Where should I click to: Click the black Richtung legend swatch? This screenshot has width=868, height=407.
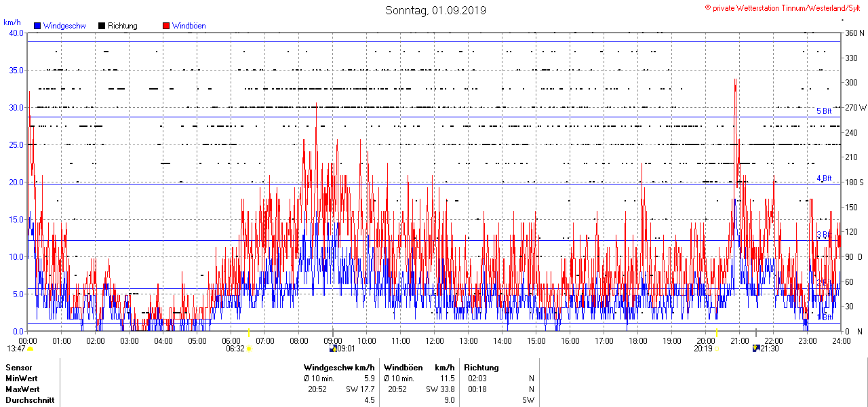point(102,26)
